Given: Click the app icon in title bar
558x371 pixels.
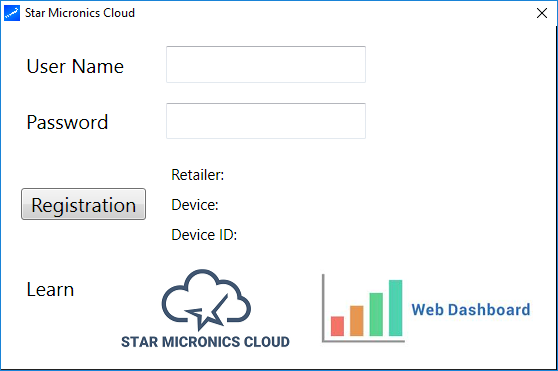Looking at the screenshot, I should coord(12,13).
